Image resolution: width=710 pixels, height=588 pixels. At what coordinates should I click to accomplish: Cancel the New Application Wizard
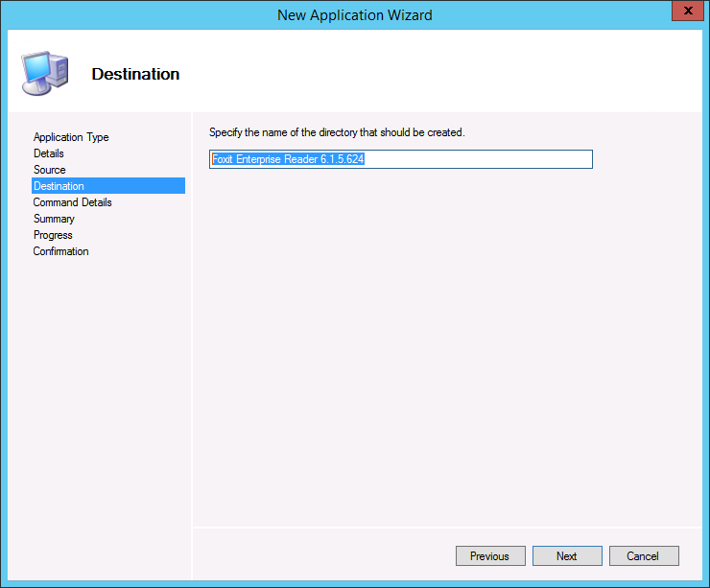(x=644, y=555)
